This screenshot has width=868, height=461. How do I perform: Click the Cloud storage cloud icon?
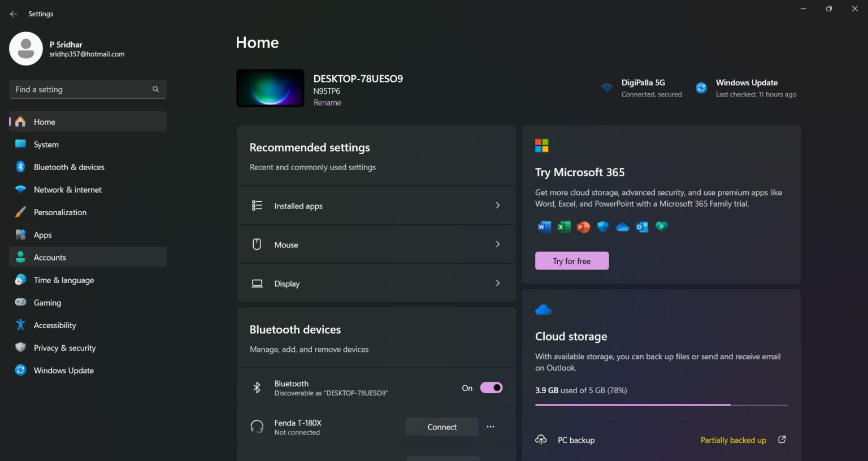[x=543, y=309]
